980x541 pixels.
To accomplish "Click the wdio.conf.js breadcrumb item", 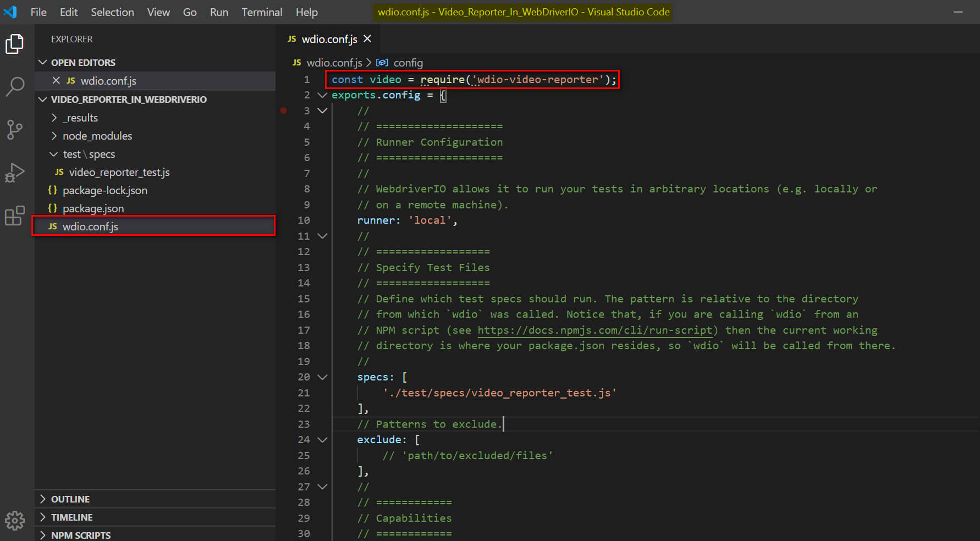I will point(334,63).
